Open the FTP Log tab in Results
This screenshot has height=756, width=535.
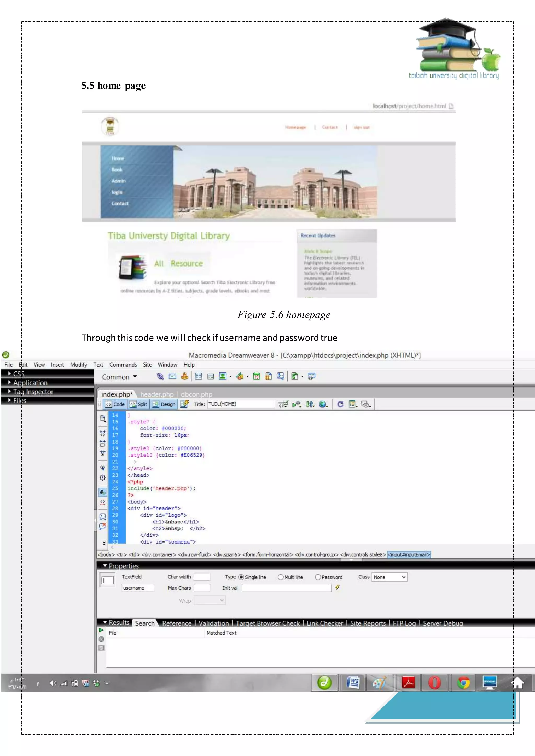[404, 623]
